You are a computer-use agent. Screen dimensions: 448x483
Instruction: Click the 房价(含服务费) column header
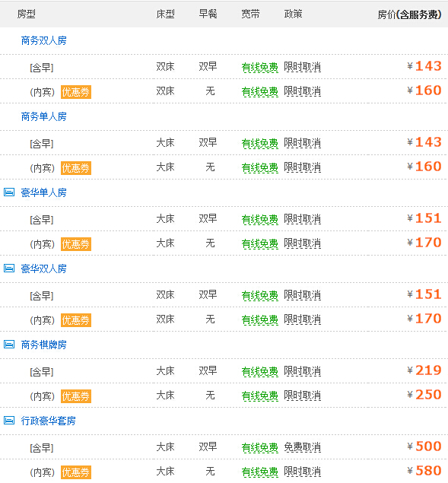coord(409,14)
